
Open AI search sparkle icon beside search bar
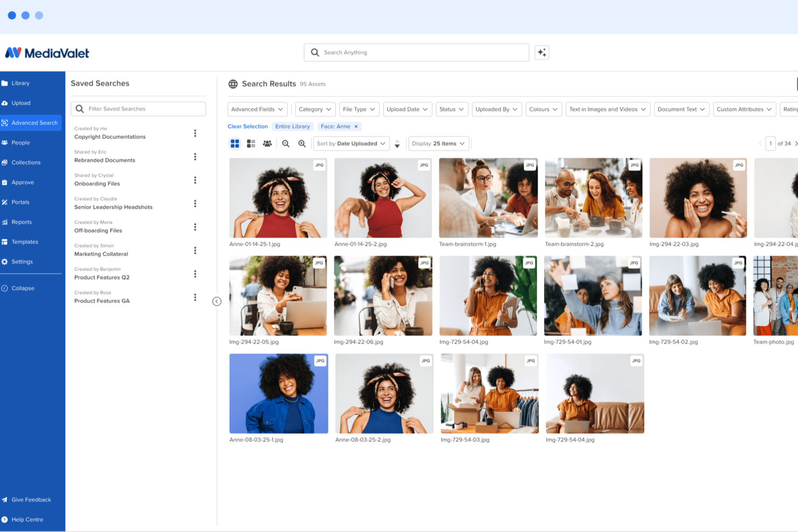click(x=541, y=52)
